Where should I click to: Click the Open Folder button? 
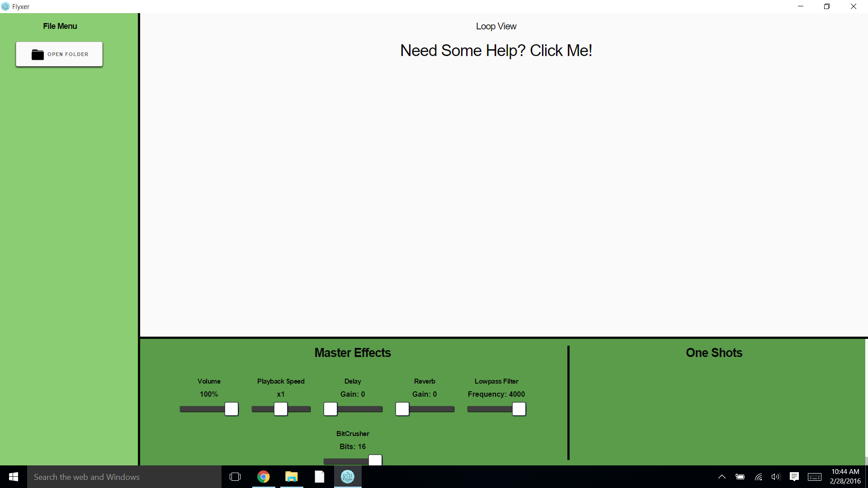[59, 54]
